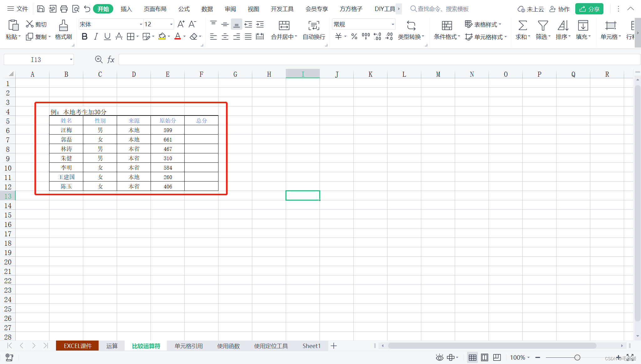Viewport: 641px width, 364px height.
Task: Click the Fill (填充) icon
Action: (x=583, y=25)
